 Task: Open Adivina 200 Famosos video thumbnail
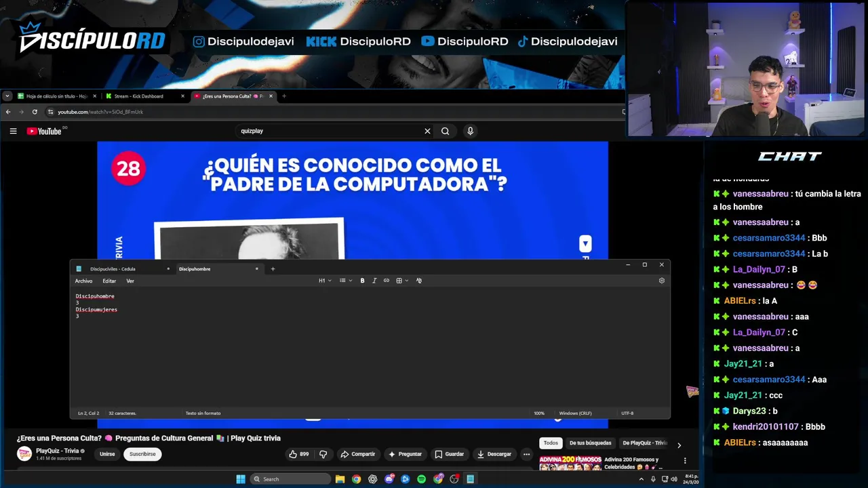coord(570,464)
